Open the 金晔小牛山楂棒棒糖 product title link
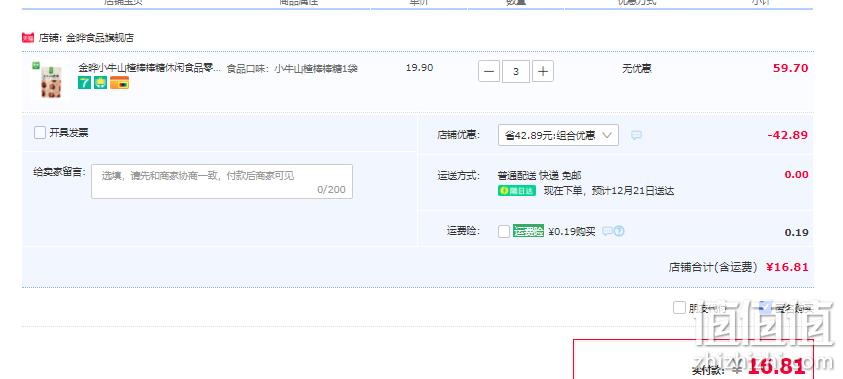The height and width of the screenshot is (379, 843). [149, 68]
